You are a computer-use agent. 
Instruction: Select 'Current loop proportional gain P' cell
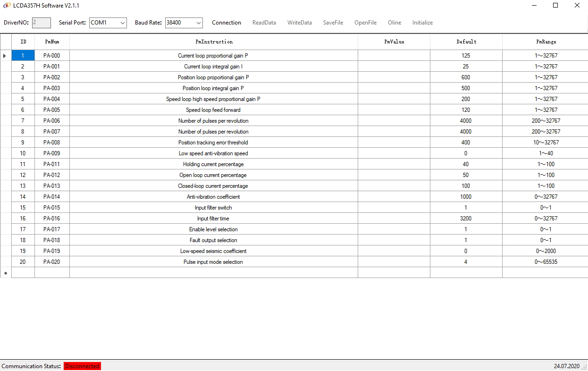[x=214, y=56]
